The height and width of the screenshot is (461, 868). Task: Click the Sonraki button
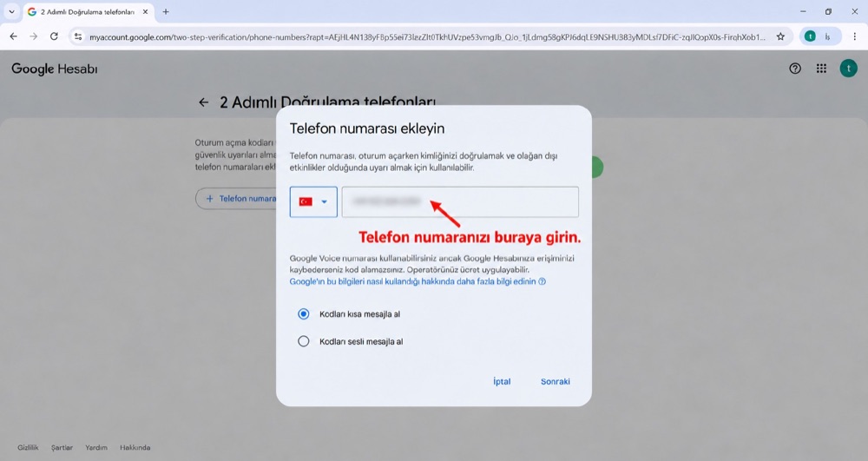[556, 381]
